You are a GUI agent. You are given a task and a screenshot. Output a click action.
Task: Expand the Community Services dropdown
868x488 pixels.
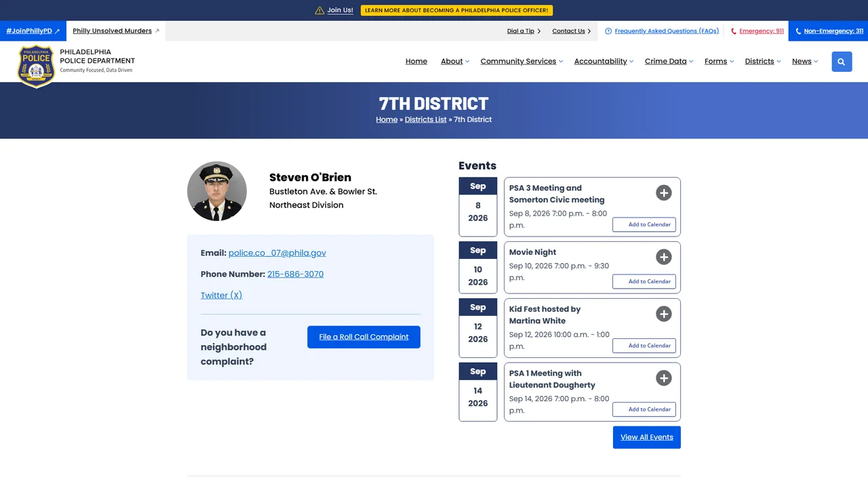point(521,61)
